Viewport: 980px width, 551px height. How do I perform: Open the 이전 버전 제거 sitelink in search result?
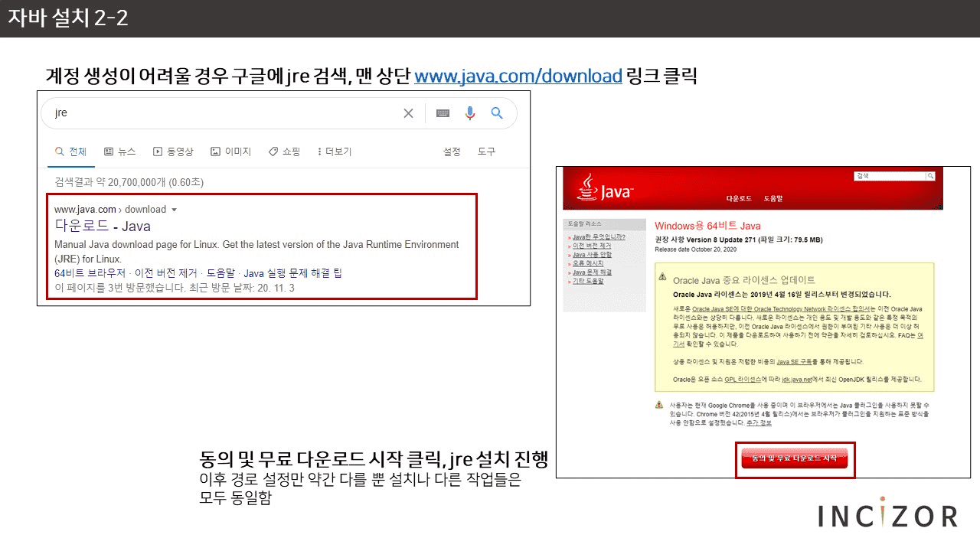[165, 273]
